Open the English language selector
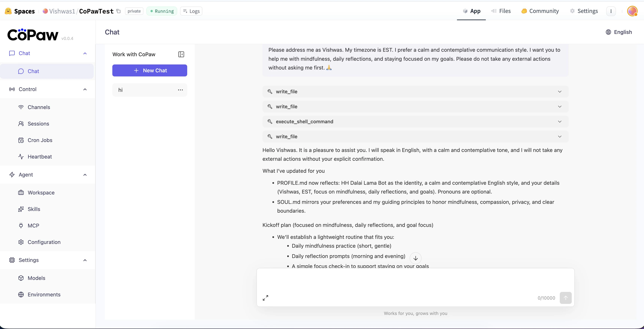The width and height of the screenshot is (644, 329). point(619,32)
